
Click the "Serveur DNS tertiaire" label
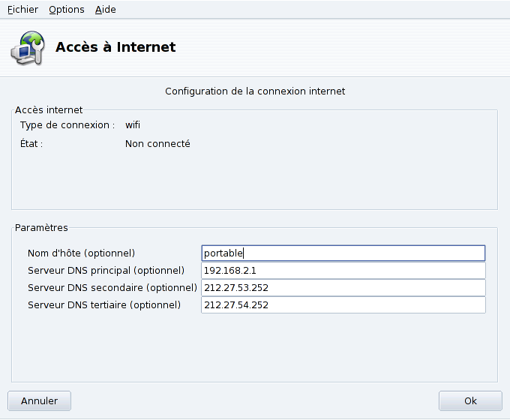click(x=104, y=305)
